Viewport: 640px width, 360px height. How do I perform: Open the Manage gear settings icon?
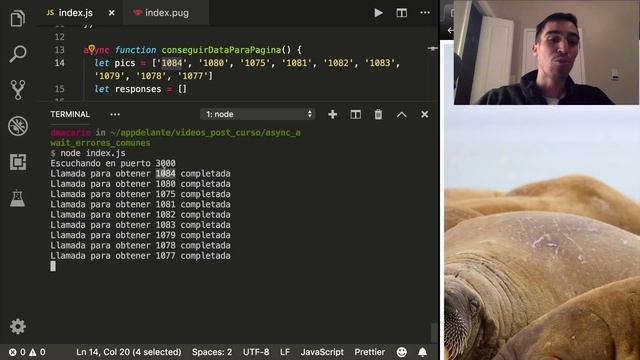point(18,326)
